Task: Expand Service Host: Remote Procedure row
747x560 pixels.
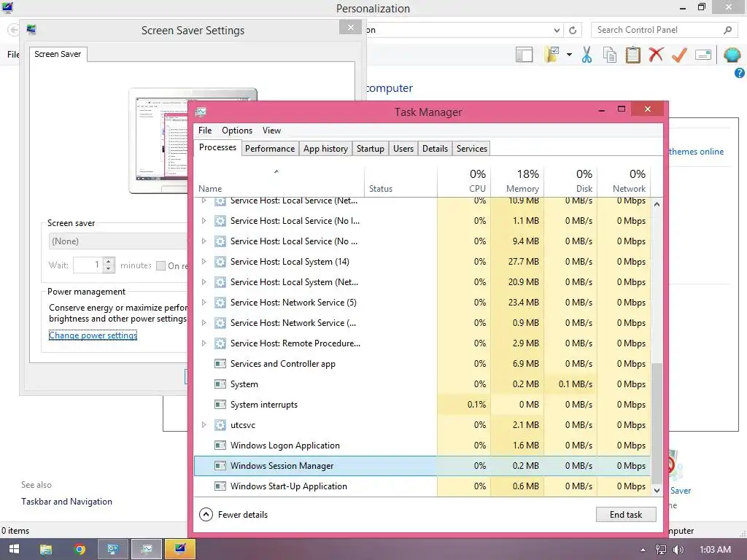Action: point(204,343)
